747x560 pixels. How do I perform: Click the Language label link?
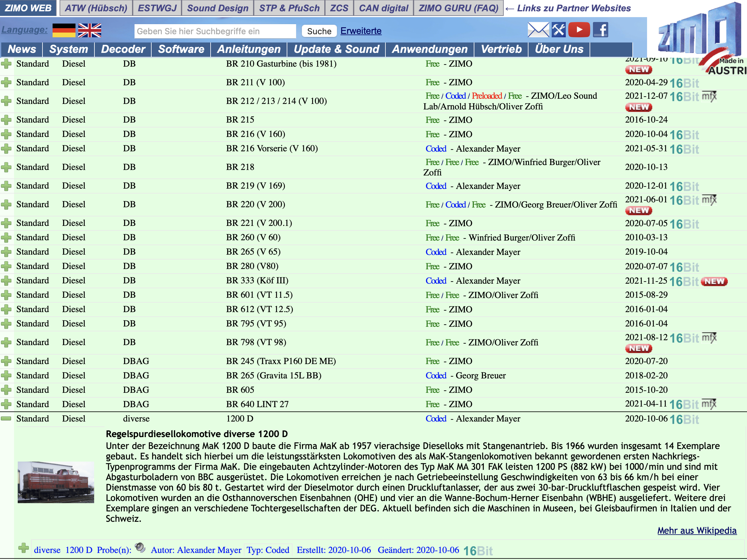tap(24, 30)
